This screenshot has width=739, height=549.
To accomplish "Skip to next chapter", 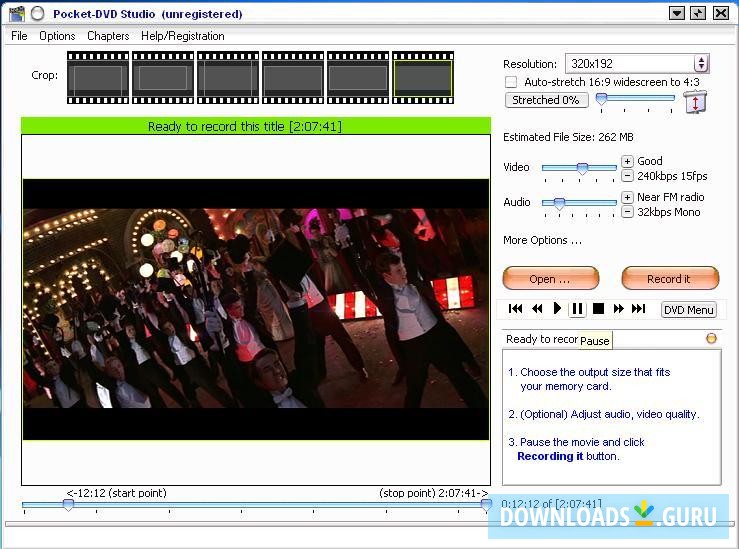I will 638,309.
